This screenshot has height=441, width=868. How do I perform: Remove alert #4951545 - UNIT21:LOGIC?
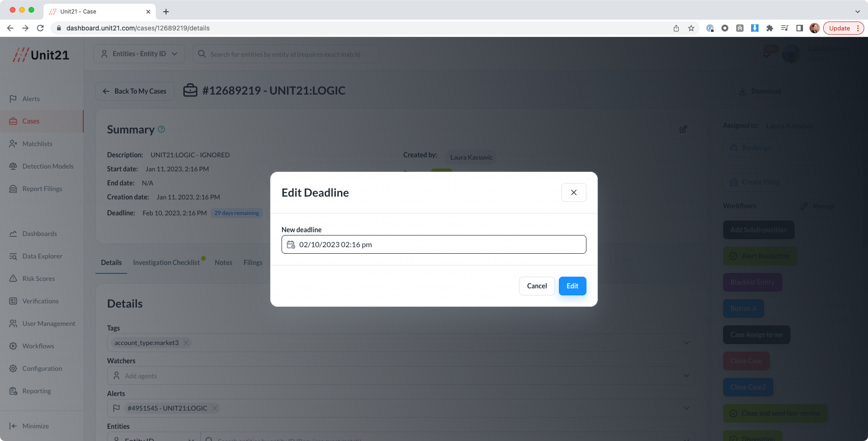click(x=215, y=408)
